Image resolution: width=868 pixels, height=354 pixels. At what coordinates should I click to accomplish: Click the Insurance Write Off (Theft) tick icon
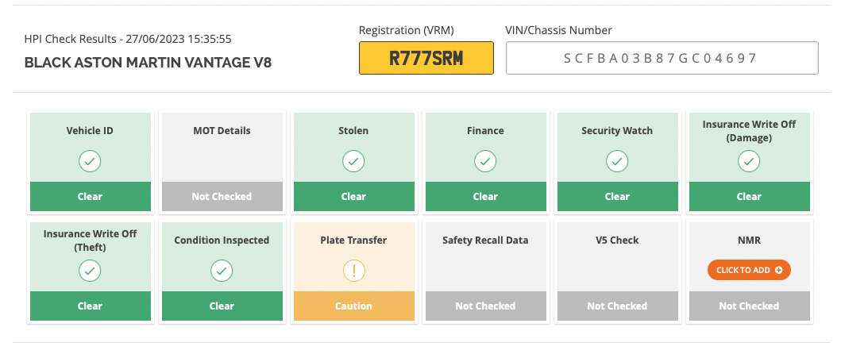coord(90,271)
